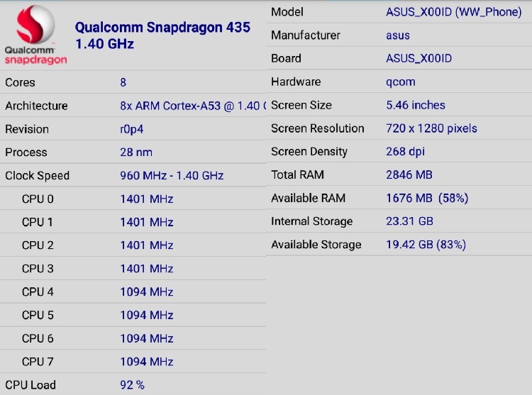Click the Total RAM label
Viewport: 532px width, 395px height.
[297, 175]
